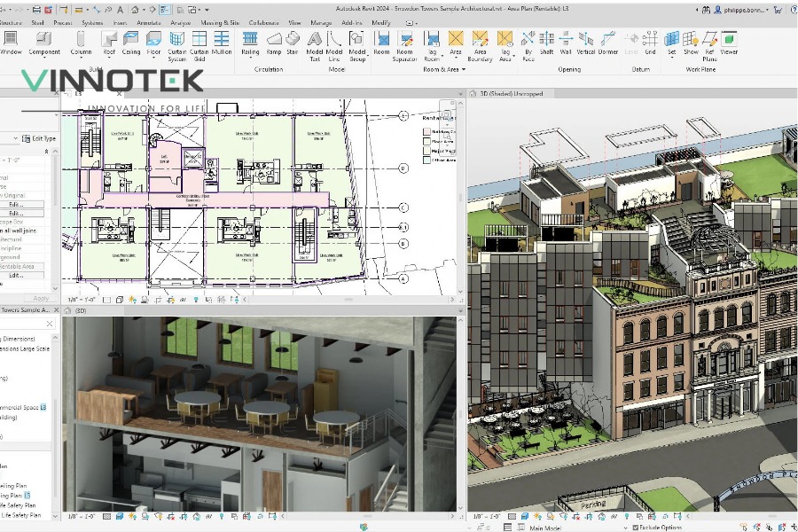Click the Print icon in quick access toolbar
The width and height of the screenshot is (798, 532).
click(x=36, y=9)
